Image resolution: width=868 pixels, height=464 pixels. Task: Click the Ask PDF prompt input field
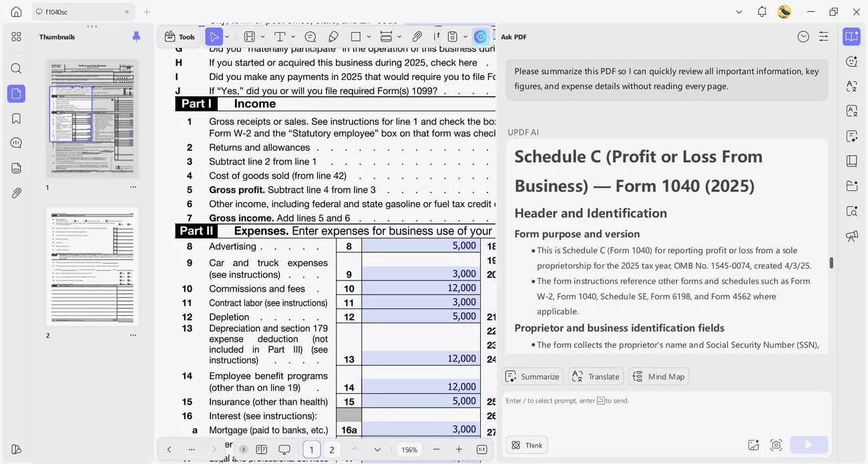click(666, 414)
